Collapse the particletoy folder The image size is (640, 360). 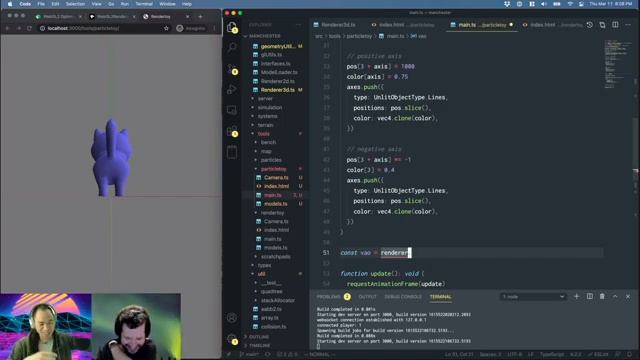pyautogui.click(x=273, y=169)
